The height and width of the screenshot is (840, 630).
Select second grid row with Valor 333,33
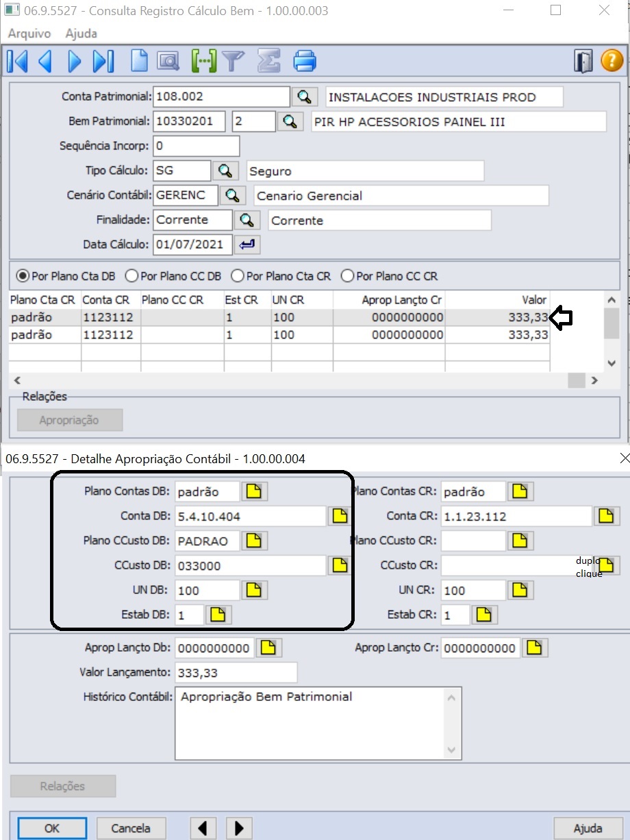point(279,334)
